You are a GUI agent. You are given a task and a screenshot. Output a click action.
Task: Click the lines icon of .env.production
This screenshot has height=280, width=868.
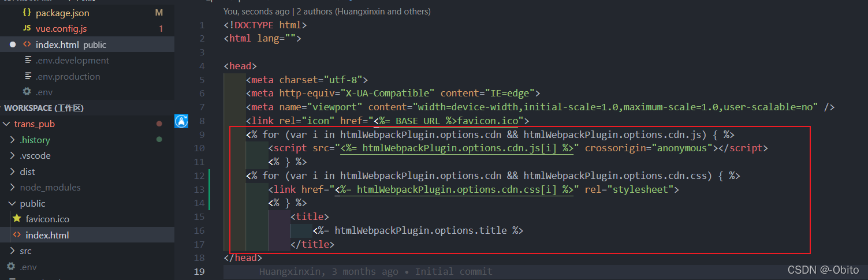[27, 76]
